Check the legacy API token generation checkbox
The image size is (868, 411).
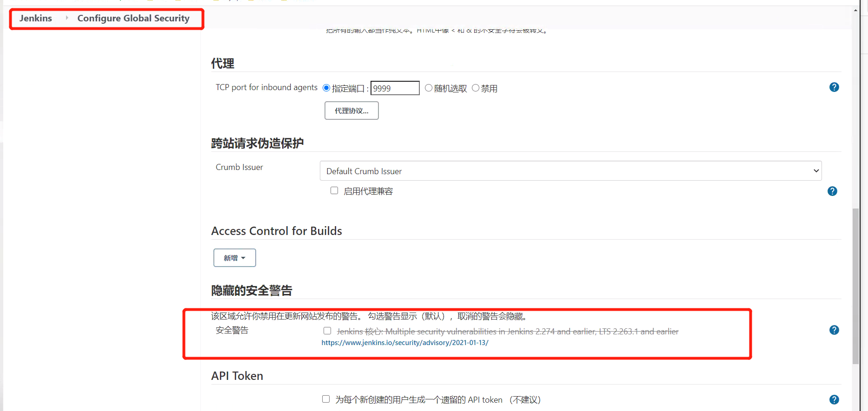tap(326, 399)
